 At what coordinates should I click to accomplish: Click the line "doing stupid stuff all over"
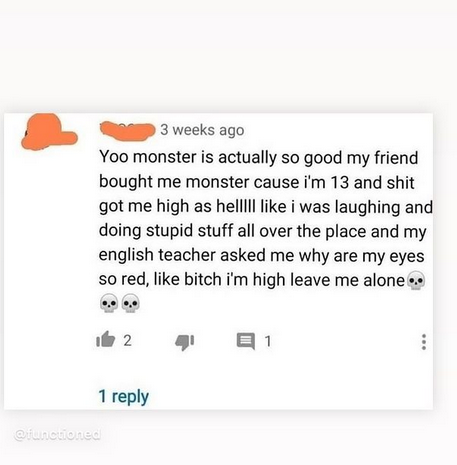[263, 231]
